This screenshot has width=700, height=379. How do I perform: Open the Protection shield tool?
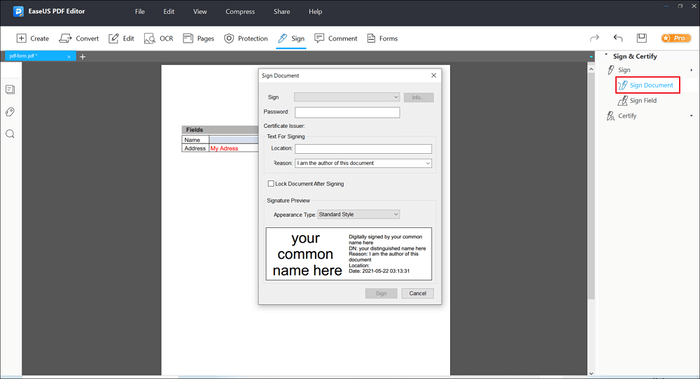coord(246,38)
